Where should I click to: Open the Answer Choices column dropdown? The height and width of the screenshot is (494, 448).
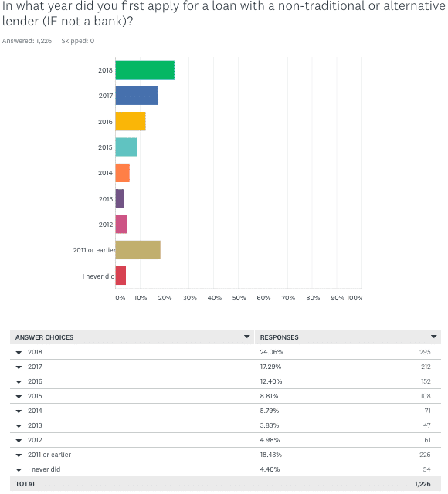coord(247,337)
